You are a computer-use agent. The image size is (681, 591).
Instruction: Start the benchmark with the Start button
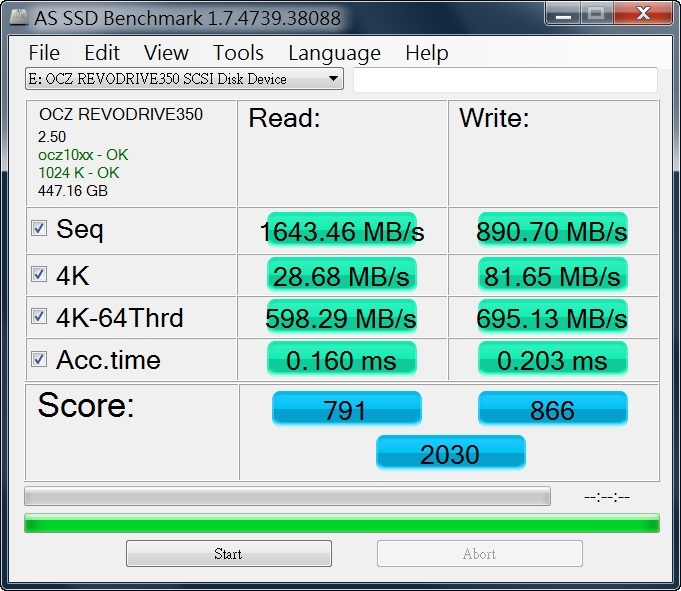(229, 554)
